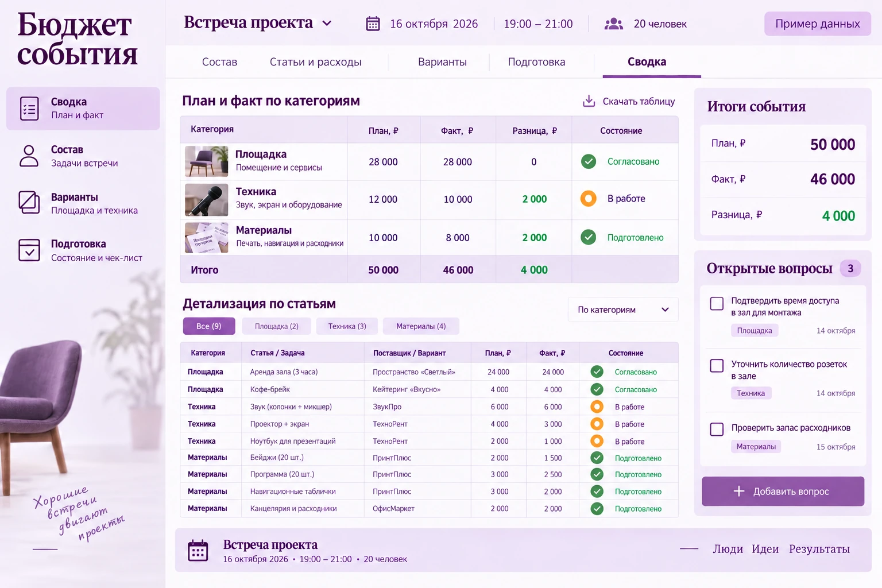This screenshot has width=882, height=588.
Task: Click the Добавить вопрос button
Action: pos(783,491)
